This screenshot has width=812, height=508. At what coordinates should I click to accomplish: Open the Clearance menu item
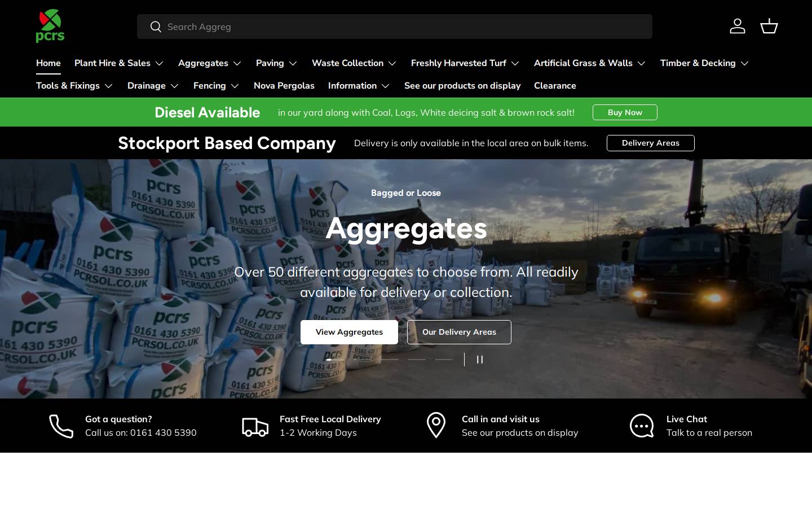click(555, 86)
